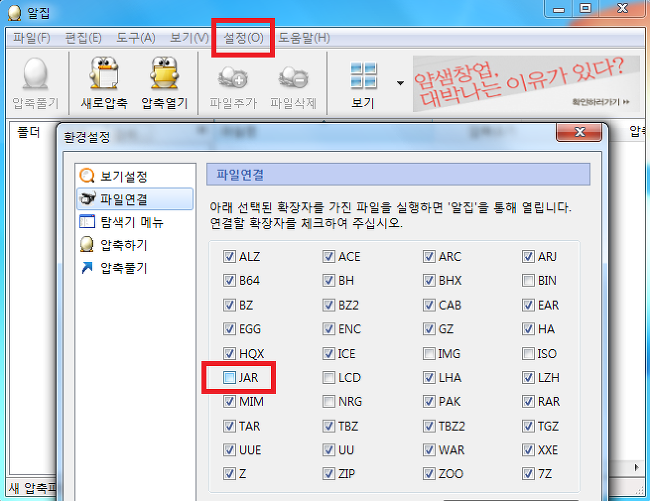Uncheck the ARJ extension checkbox

(528, 257)
